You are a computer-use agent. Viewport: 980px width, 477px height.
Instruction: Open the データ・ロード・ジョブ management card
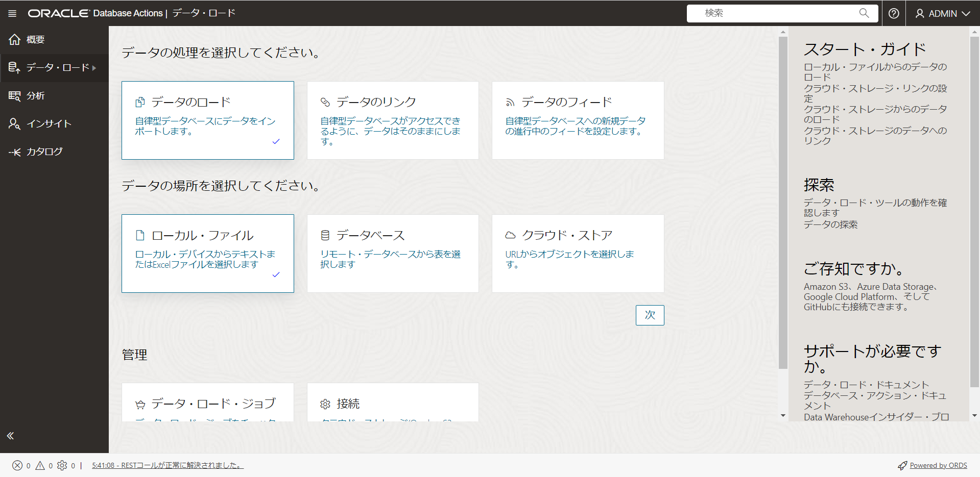click(x=207, y=403)
